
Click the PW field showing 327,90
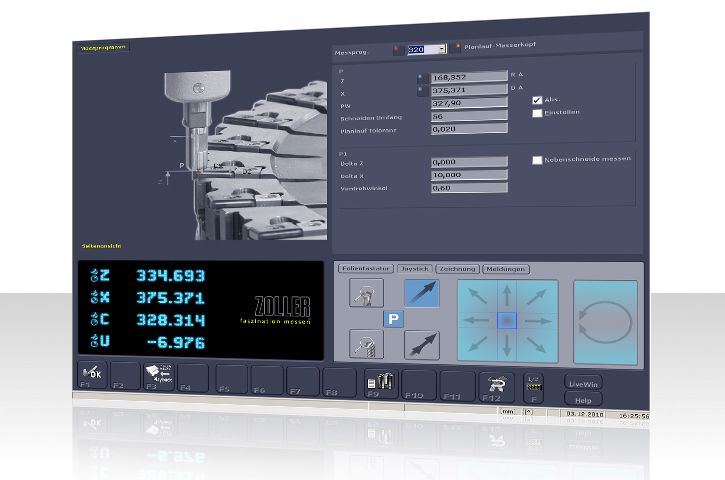[469, 103]
